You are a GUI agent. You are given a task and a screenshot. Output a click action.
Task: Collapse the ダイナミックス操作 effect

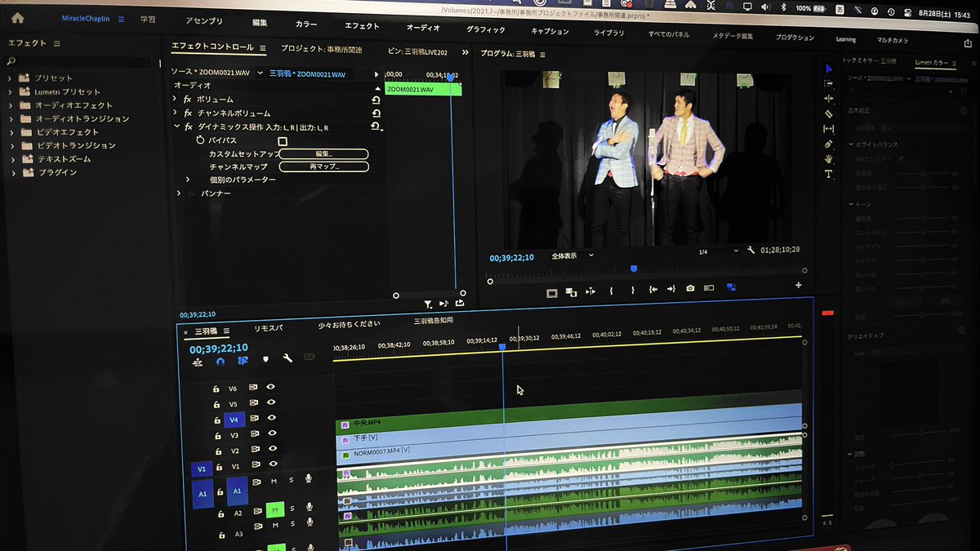[x=176, y=127]
